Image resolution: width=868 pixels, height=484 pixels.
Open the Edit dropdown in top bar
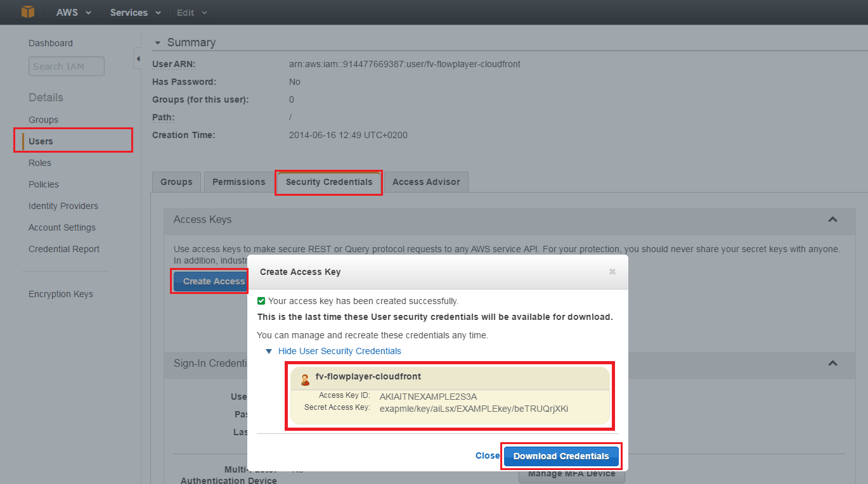(x=191, y=13)
